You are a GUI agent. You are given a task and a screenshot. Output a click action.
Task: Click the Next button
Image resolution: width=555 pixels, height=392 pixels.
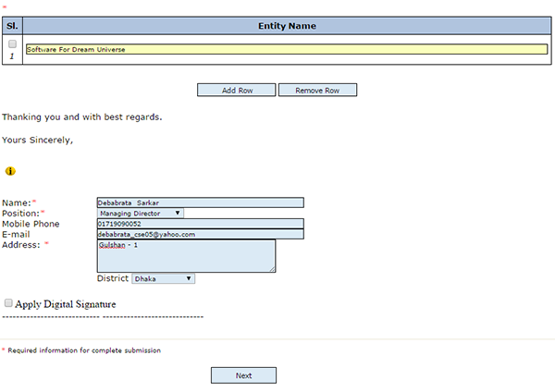coord(243,375)
